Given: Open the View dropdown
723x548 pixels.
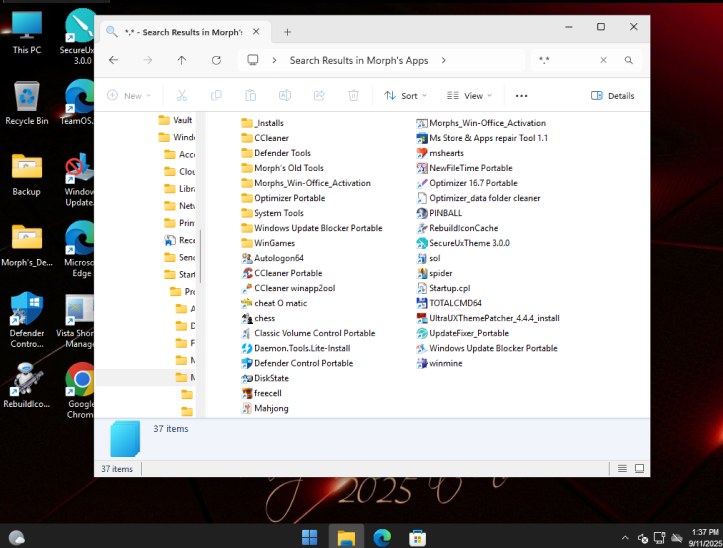Looking at the screenshot, I should (469, 95).
